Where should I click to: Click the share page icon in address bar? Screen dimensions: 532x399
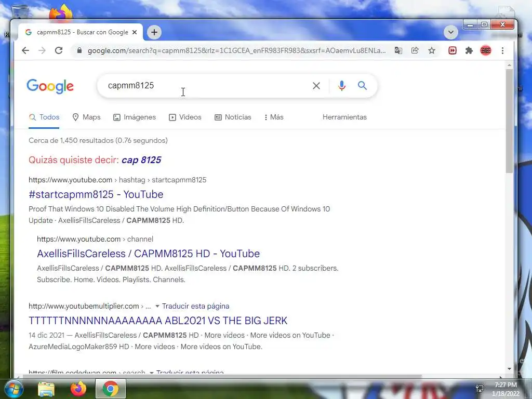pos(415,50)
